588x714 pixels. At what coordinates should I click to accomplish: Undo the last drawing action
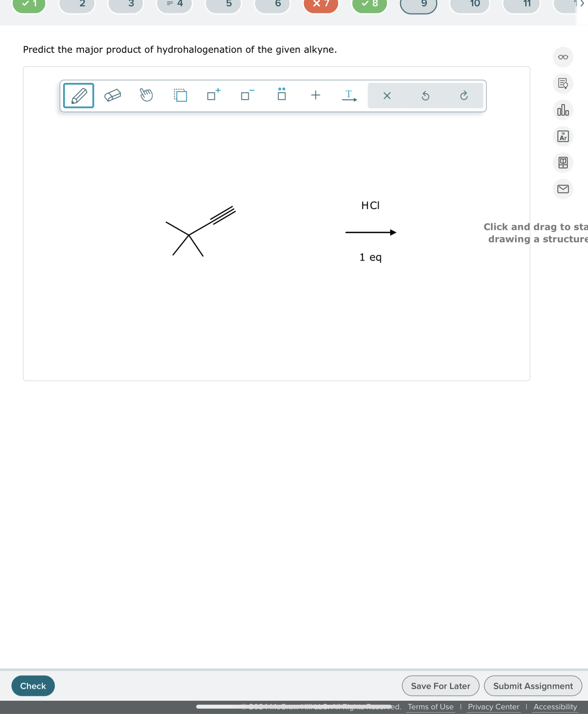[426, 95]
